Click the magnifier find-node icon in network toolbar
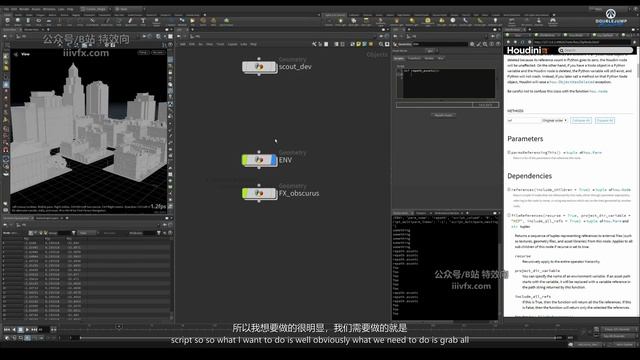This screenshot has height=360, width=640. point(381,44)
